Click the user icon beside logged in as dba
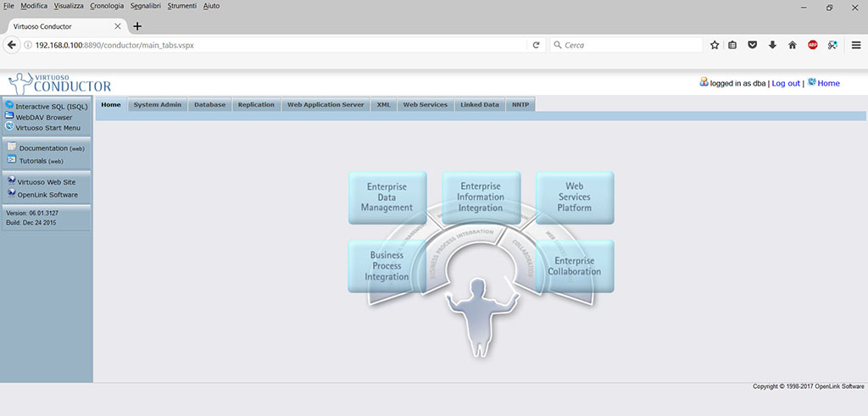Screen dimensions: 868x416 tap(704, 82)
